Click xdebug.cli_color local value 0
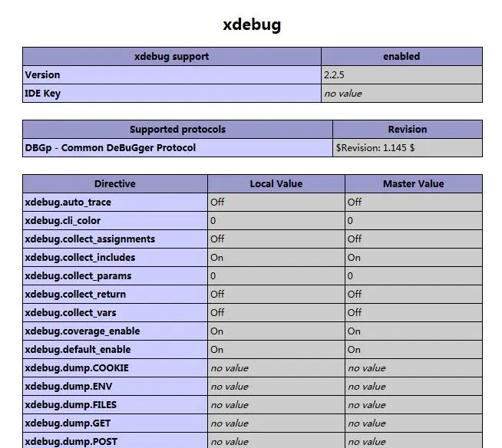 click(276, 221)
